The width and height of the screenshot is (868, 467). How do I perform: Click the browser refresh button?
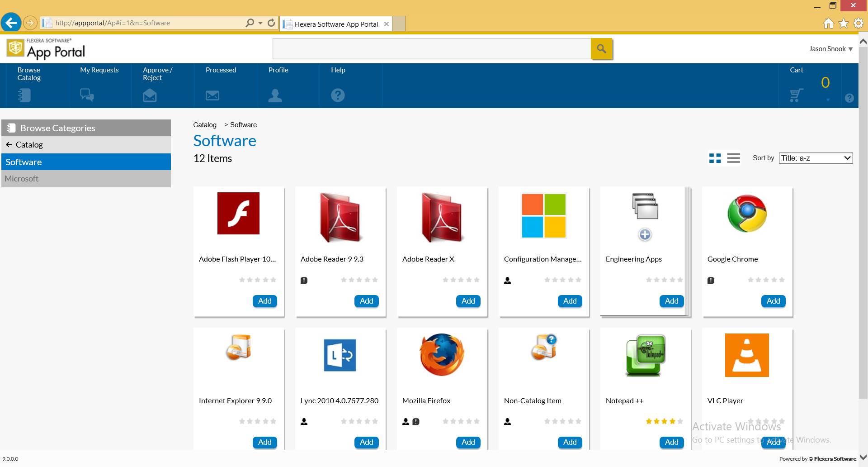coord(271,23)
